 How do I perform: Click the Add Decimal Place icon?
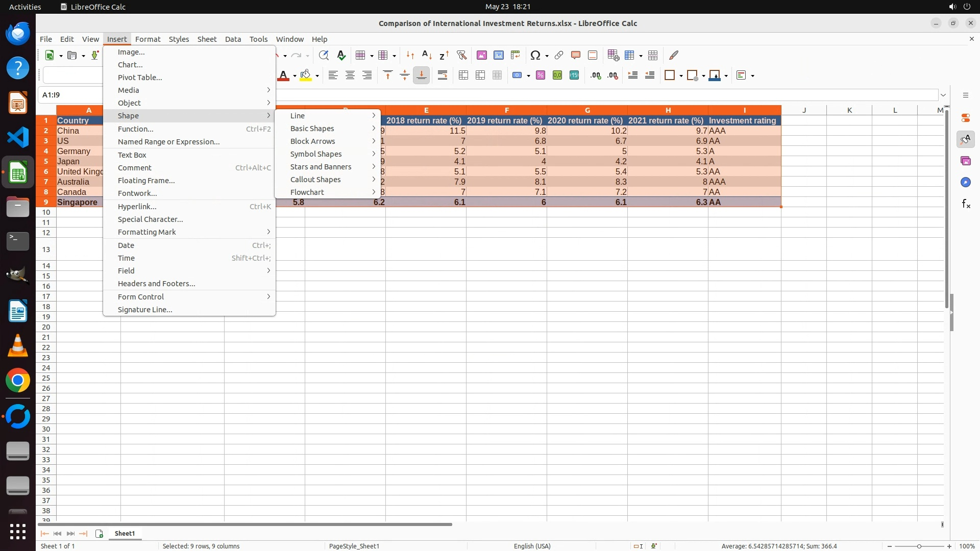(x=596, y=76)
